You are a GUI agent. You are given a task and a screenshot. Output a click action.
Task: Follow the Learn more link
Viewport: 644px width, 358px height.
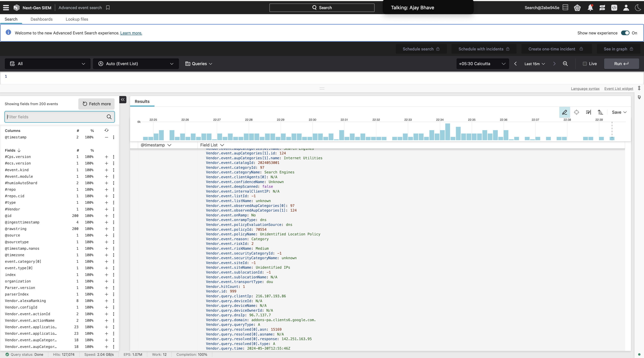(131, 33)
